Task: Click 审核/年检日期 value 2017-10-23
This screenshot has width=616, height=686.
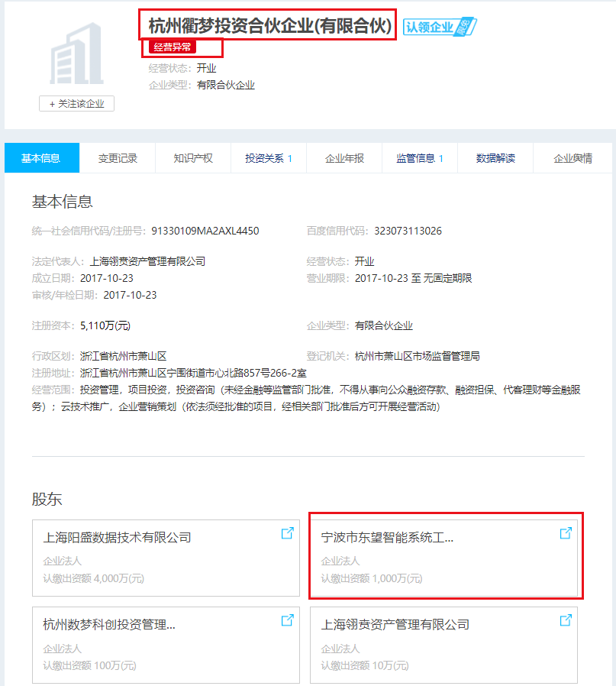Action: coord(130,295)
